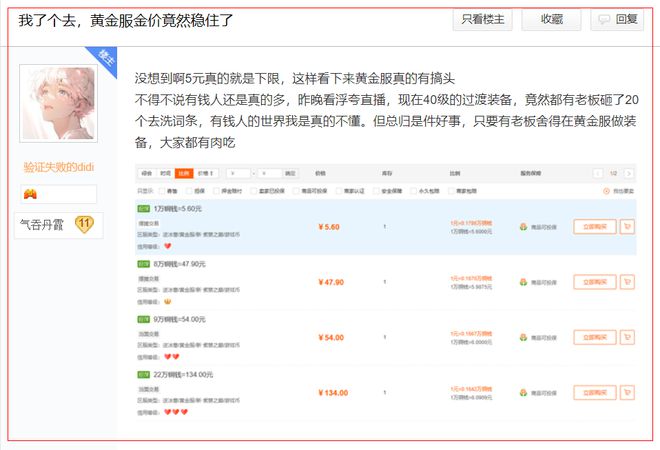Click the game controller badge under username

point(30,194)
